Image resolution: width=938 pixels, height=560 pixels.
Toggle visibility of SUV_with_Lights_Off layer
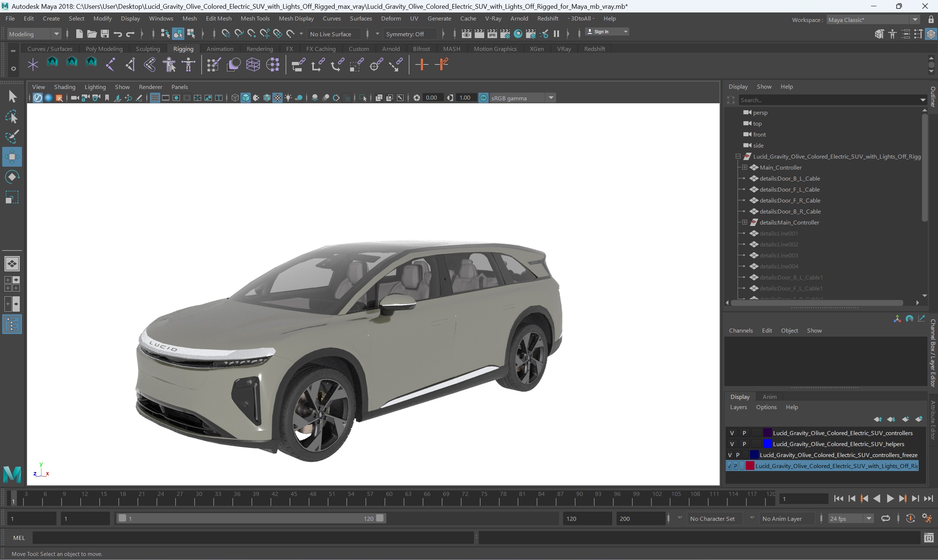coord(729,466)
